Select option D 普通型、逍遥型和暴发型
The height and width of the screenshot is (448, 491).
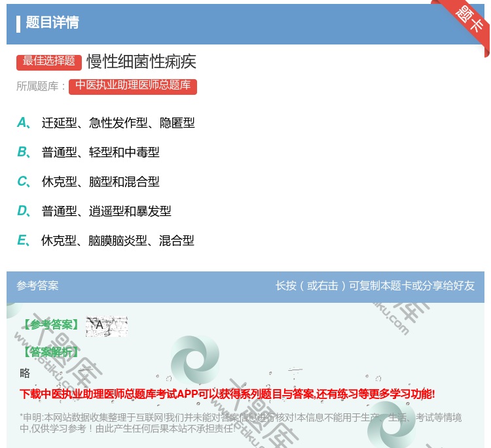[94, 211]
